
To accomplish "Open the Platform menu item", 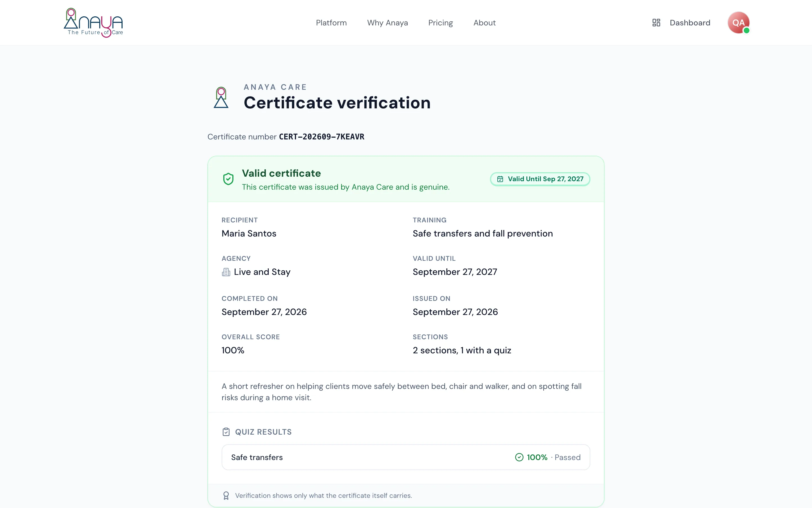I will (331, 23).
